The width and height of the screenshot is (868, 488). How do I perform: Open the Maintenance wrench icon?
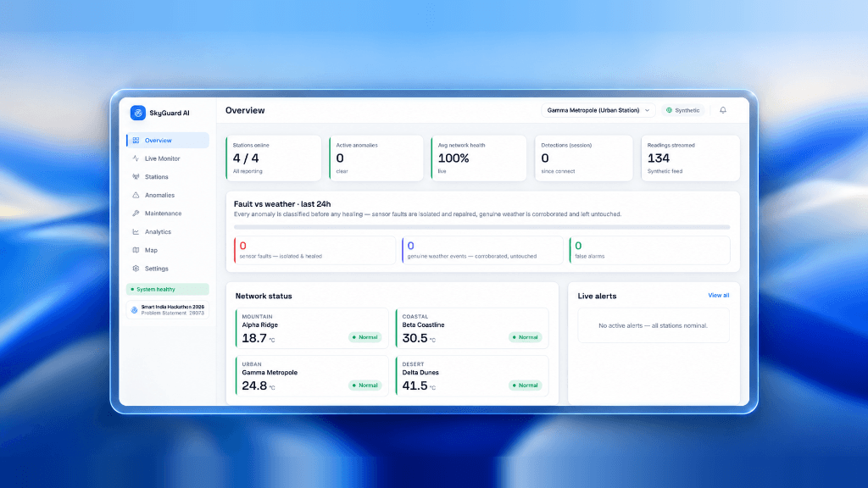point(136,213)
